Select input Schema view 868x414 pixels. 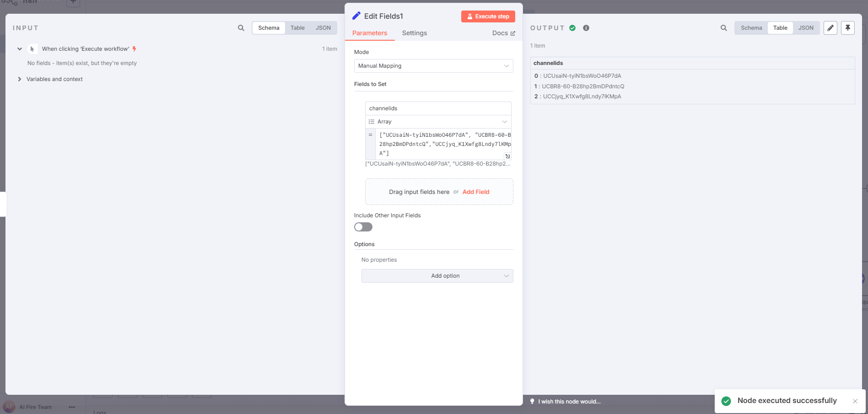269,28
